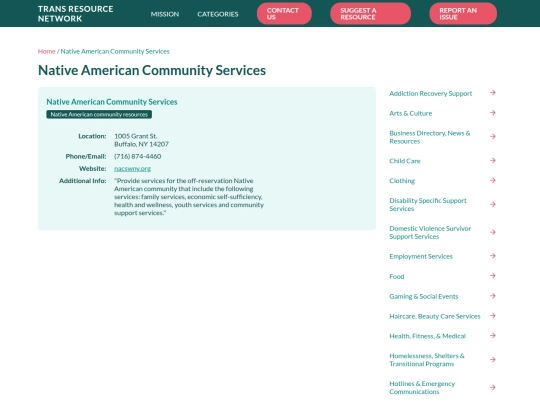Click the arrow beside Homelessness, Shelters & Transitional Programs

[x=493, y=360]
